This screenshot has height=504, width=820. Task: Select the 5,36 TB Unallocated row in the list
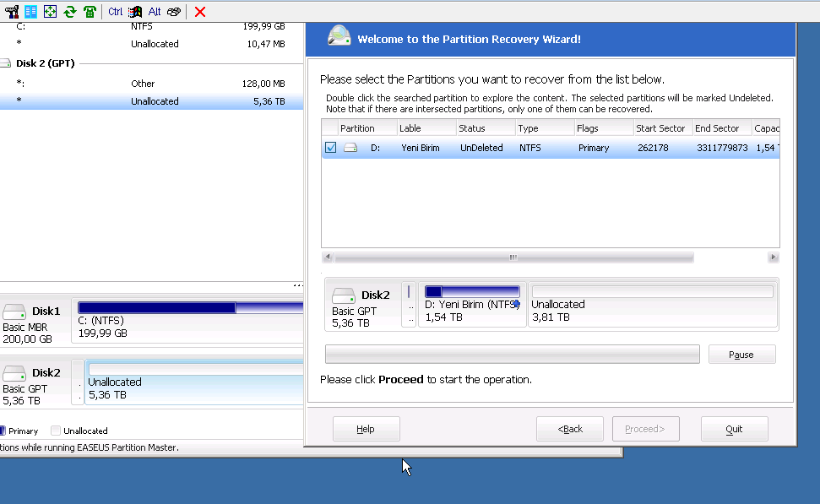[x=152, y=101]
